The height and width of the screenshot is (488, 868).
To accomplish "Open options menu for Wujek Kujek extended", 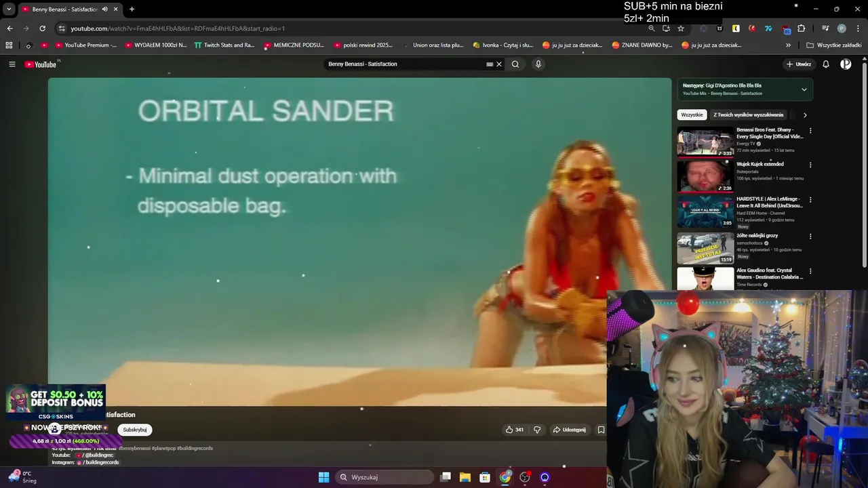I will point(810,165).
